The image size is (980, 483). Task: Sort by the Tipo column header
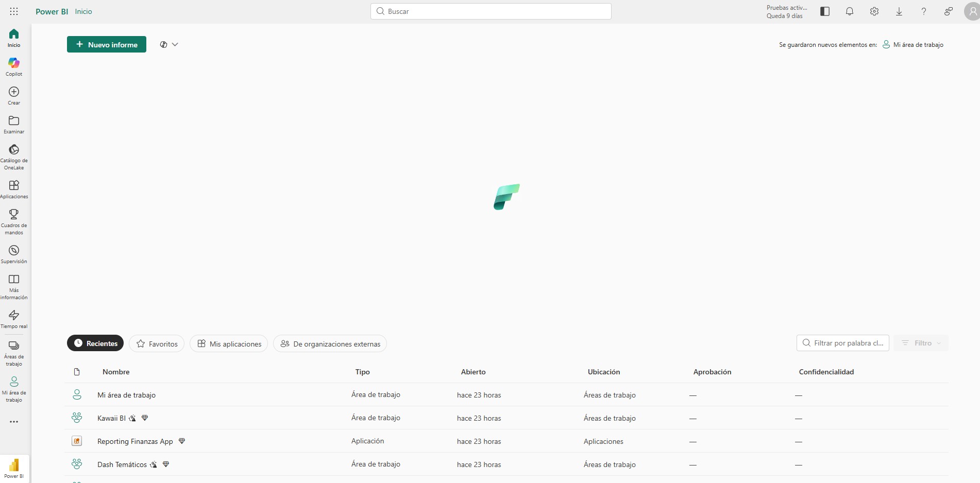point(363,372)
